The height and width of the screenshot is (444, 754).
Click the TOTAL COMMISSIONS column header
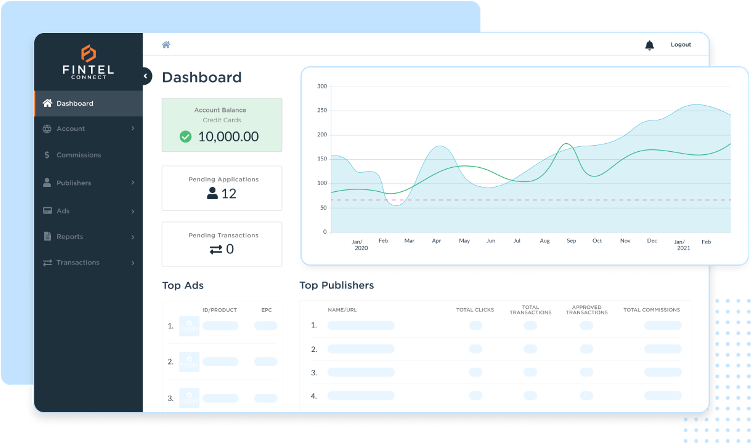[x=652, y=310]
